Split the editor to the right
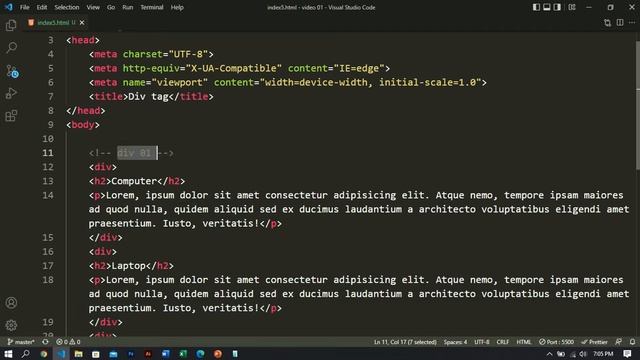Image resolution: width=640 pixels, height=360 pixels. coord(620,22)
